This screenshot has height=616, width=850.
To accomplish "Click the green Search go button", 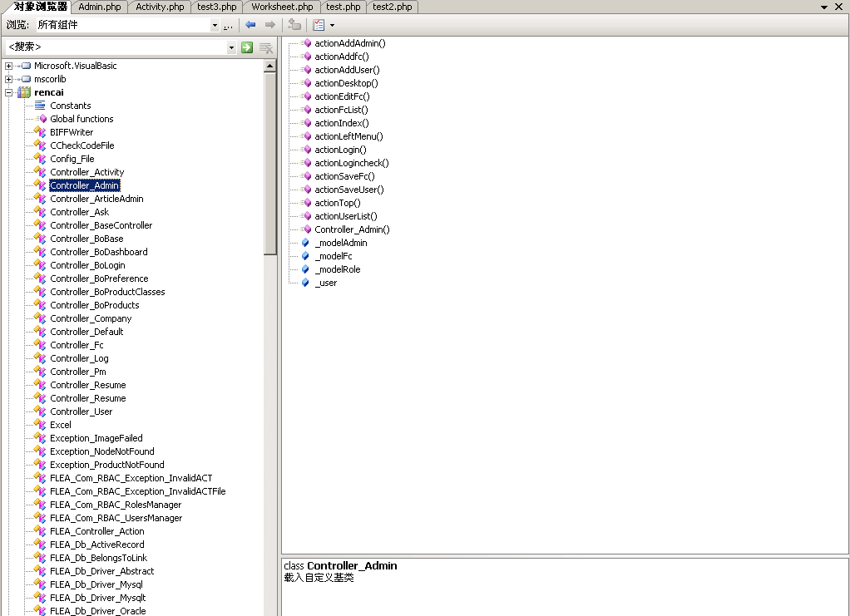I will coord(247,47).
